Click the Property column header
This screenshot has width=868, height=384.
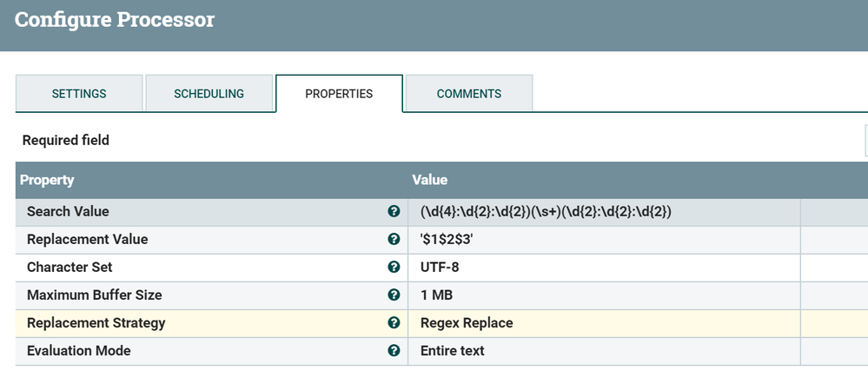click(x=47, y=180)
